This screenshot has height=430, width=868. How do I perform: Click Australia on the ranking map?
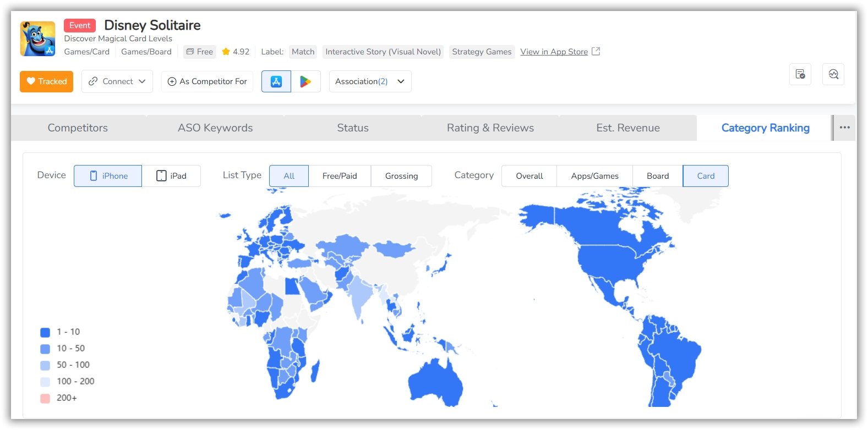pyautogui.click(x=435, y=382)
